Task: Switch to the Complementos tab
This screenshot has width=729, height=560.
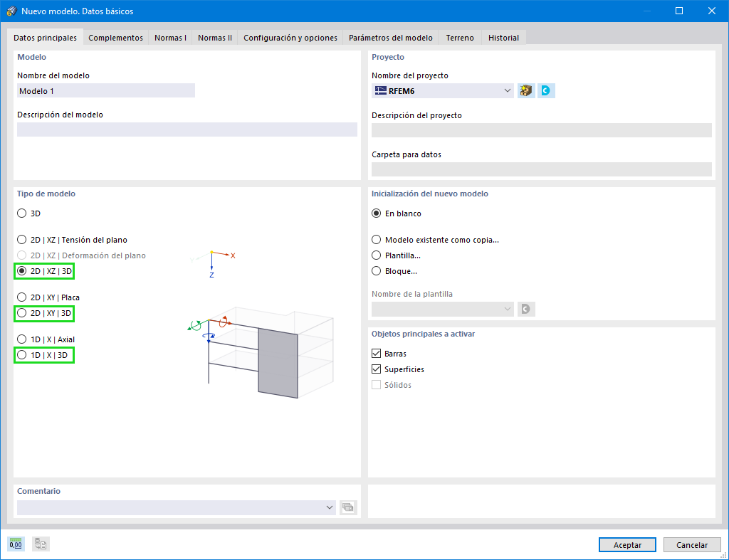Action: pyautogui.click(x=115, y=37)
